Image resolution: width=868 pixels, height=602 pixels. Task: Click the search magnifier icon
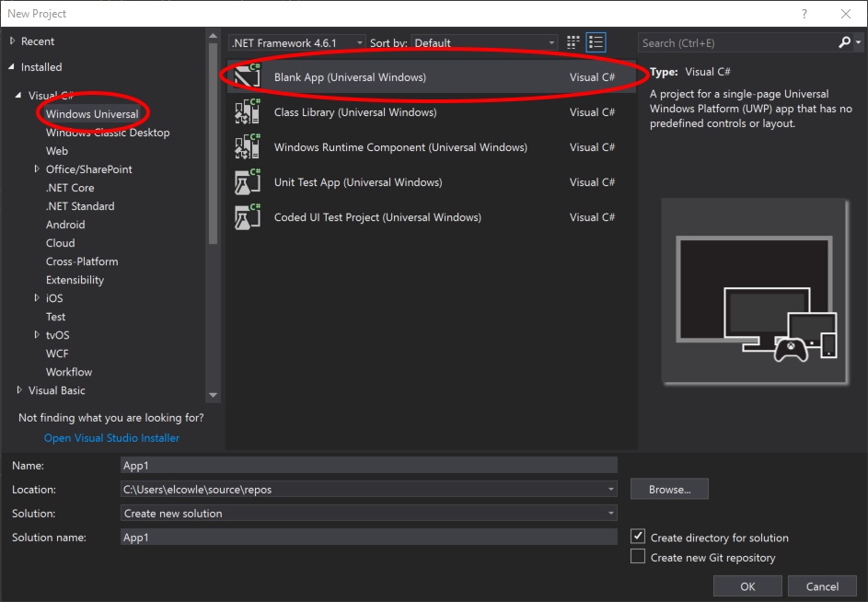click(x=847, y=41)
